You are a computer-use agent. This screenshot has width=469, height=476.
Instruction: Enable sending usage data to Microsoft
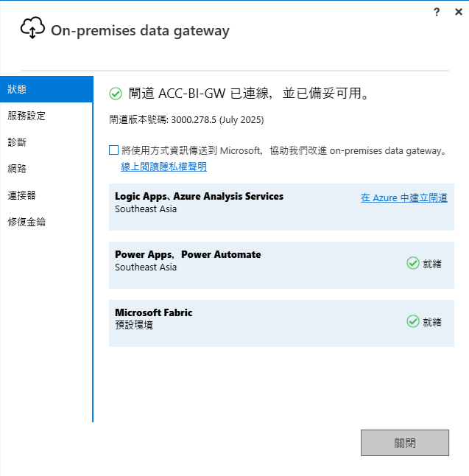click(113, 150)
